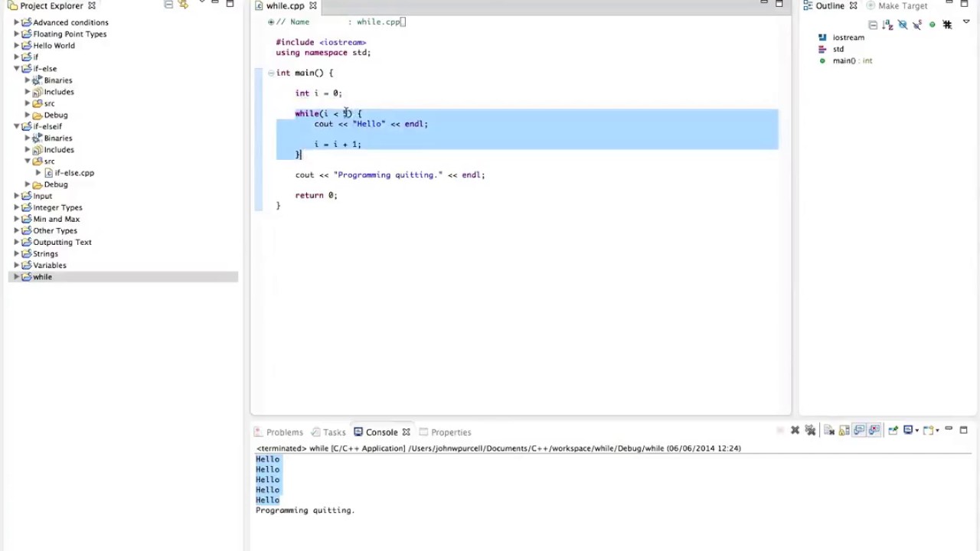Click the Open Console icon
Viewport: 980px width, 551px height.
[x=928, y=430]
